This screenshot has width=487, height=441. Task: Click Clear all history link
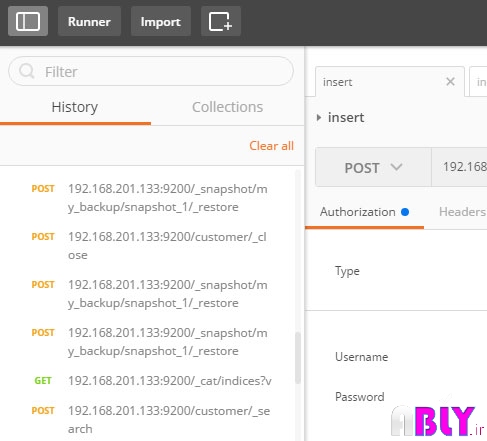tap(271, 146)
